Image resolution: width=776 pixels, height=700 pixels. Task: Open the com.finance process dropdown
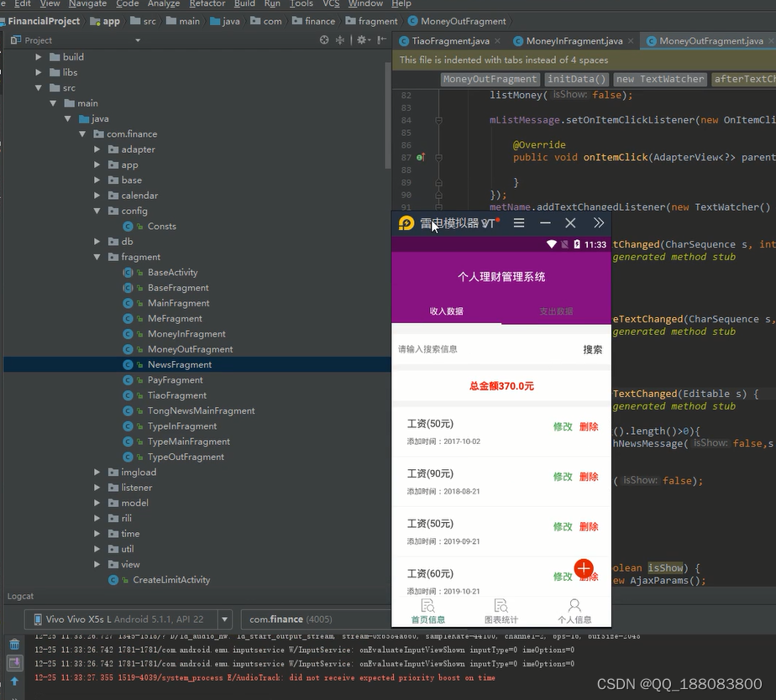(316, 619)
